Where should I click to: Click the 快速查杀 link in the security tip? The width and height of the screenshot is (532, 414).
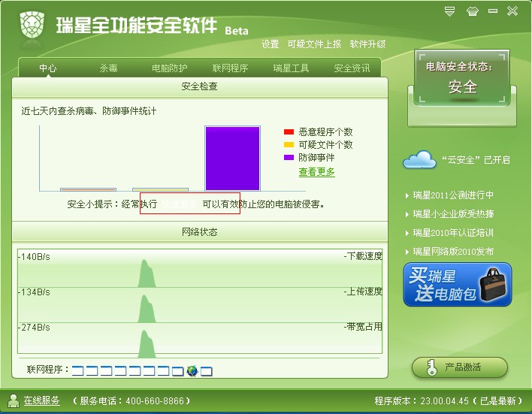click(x=179, y=204)
